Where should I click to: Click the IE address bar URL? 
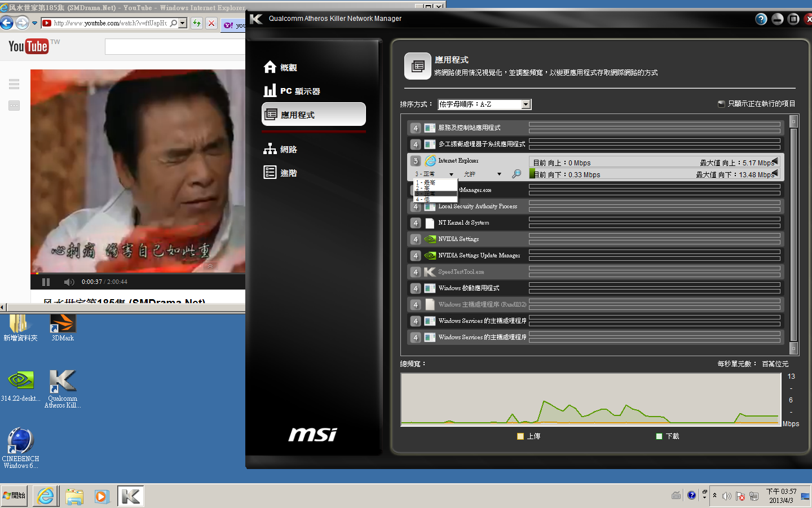click(111, 23)
